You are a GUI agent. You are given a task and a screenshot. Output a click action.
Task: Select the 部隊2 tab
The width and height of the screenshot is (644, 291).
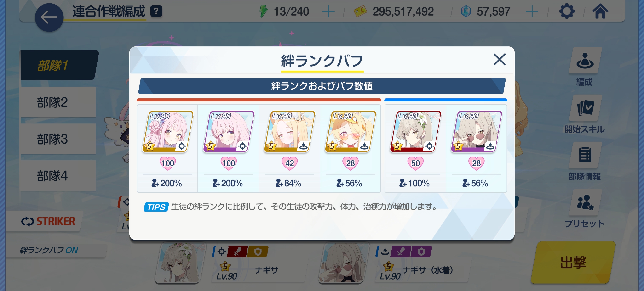[x=58, y=102]
